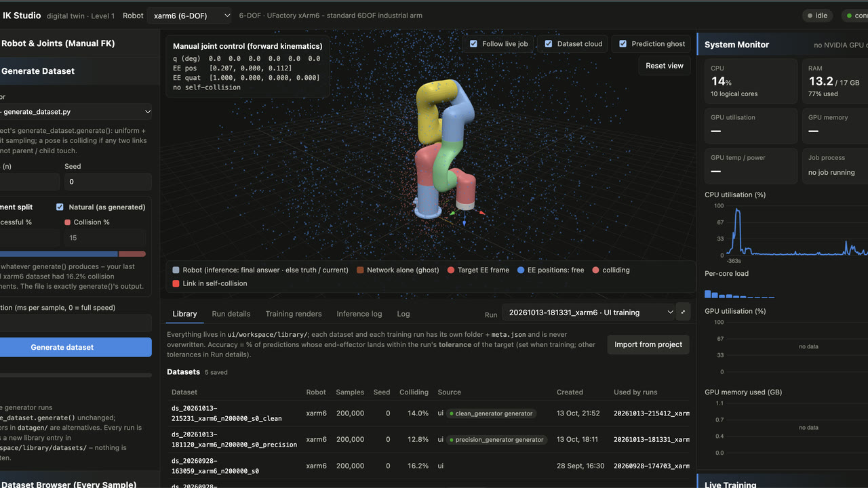Click the Robot legend color swatch

pyautogui.click(x=176, y=270)
